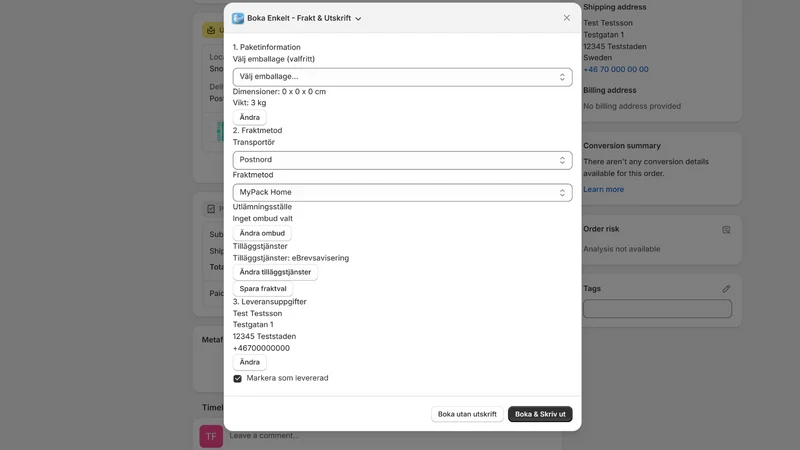The width and height of the screenshot is (800, 450).
Task: Click Ändra tilläggstjänster button
Action: point(275,272)
